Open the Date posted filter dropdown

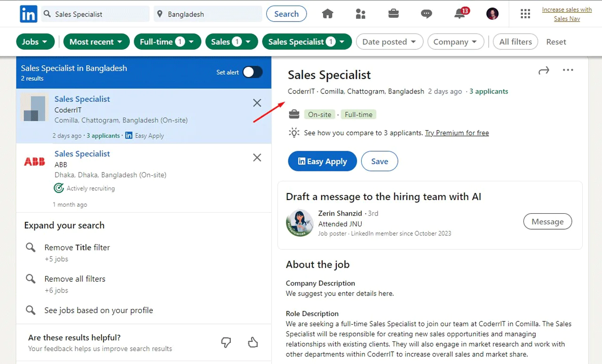tap(389, 41)
